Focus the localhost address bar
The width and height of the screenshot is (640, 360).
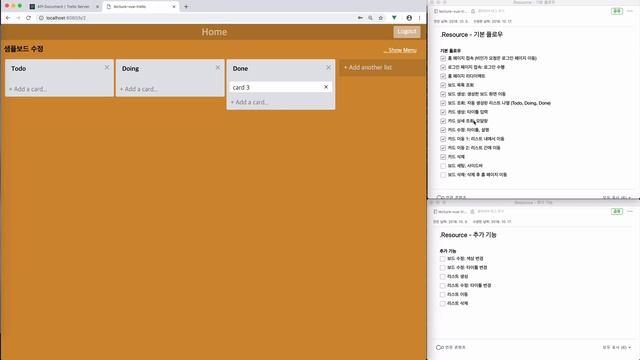coord(196,18)
